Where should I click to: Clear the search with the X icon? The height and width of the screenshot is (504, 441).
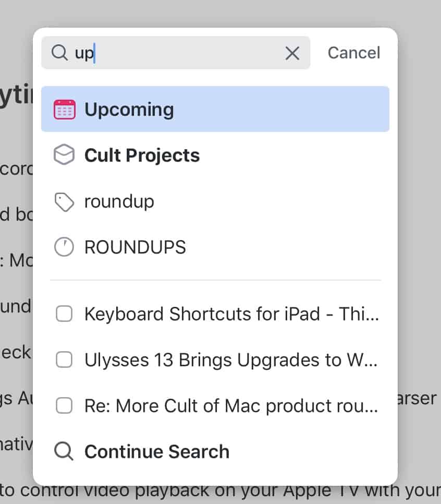292,53
